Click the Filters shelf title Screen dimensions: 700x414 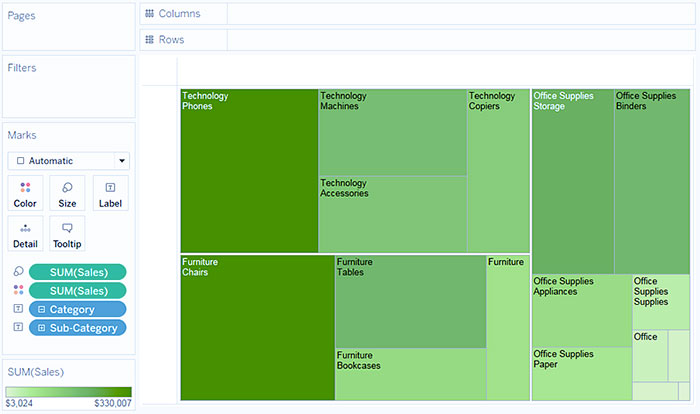[22, 68]
